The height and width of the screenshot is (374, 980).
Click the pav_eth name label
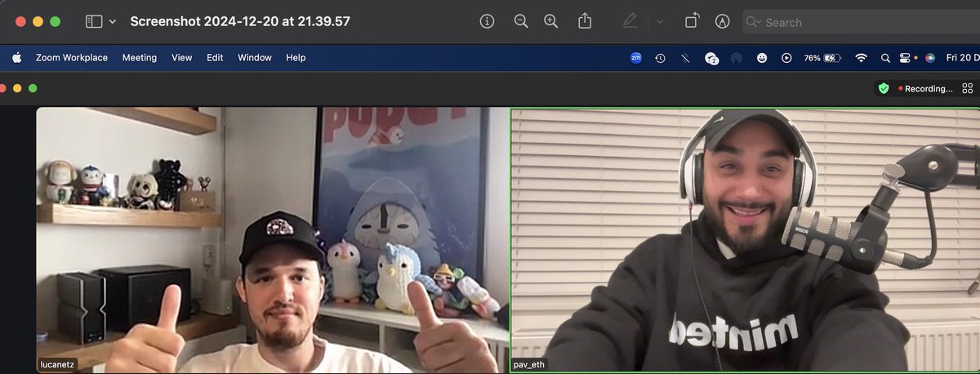pyautogui.click(x=531, y=364)
